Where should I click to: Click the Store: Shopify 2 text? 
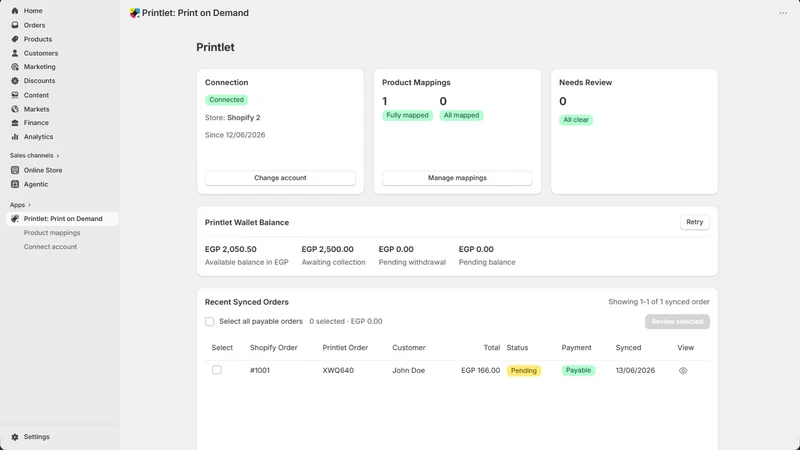[233, 118]
